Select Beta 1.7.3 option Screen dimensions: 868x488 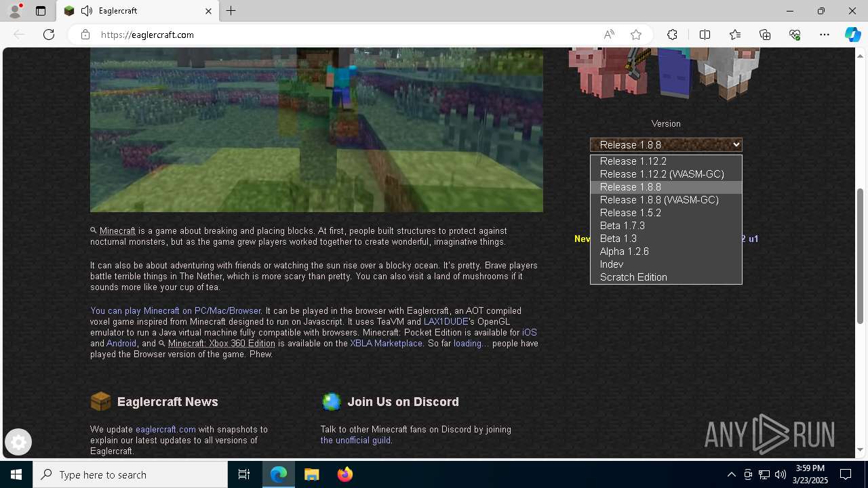(666, 226)
